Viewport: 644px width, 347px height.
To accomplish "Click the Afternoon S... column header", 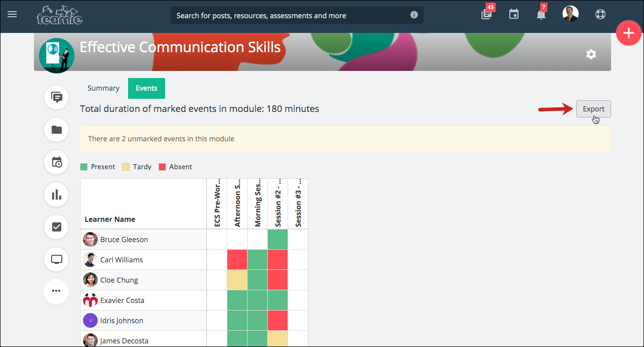I will click(237, 203).
